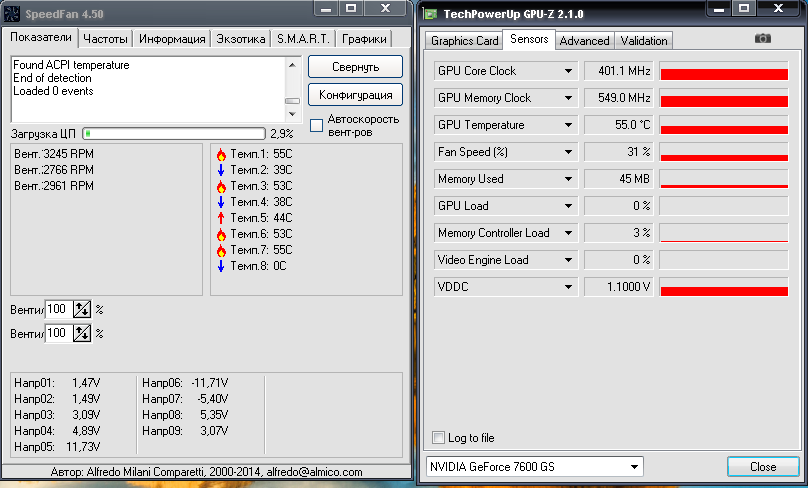Open the Graphics Card tab
This screenshot has height=488, width=808.
(463, 41)
